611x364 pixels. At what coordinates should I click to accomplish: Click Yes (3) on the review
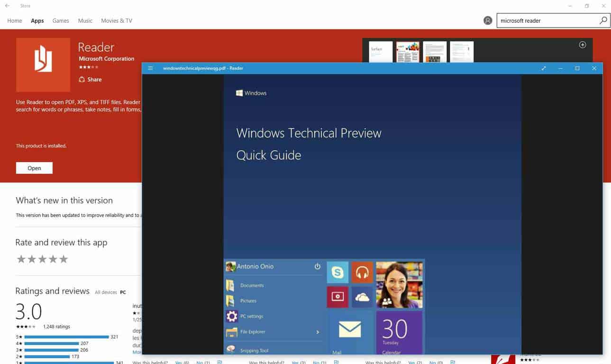click(x=299, y=362)
